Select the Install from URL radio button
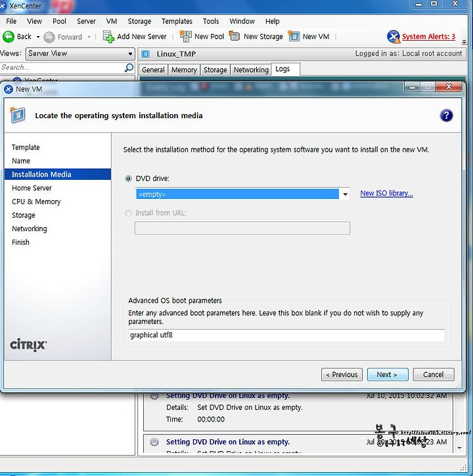 129,213
